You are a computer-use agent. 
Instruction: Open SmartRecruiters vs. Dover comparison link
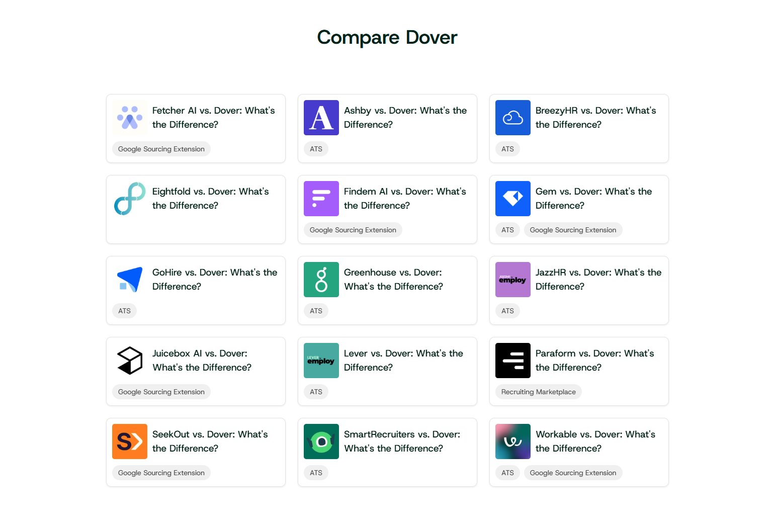point(401,441)
